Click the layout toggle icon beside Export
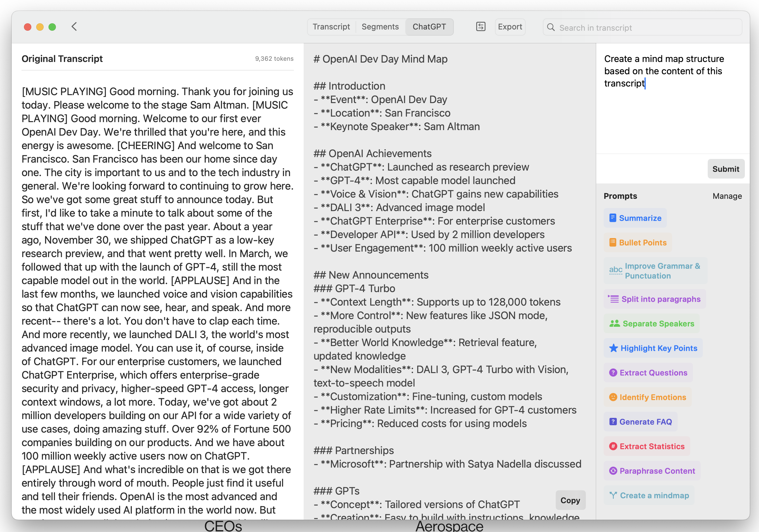 click(481, 27)
